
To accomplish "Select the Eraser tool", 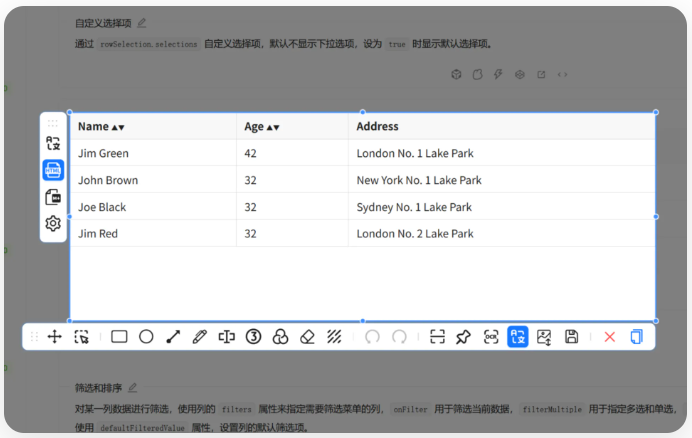I will 307,337.
